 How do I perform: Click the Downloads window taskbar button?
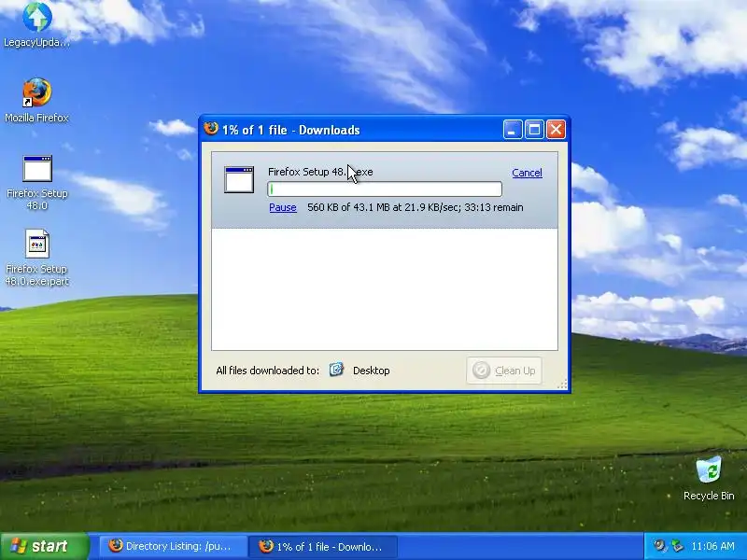click(324, 546)
